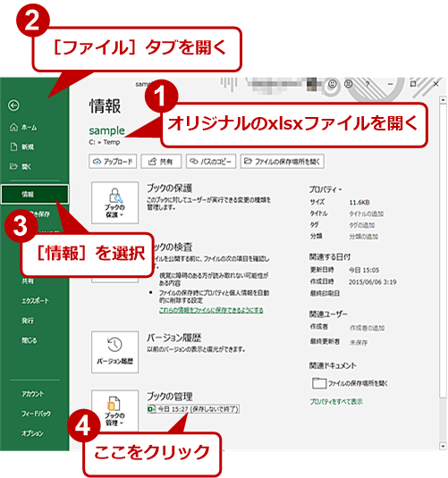This screenshot has height=478, width=448.
Task: Open オプション (Options) dialog
Action: [x=32, y=433]
